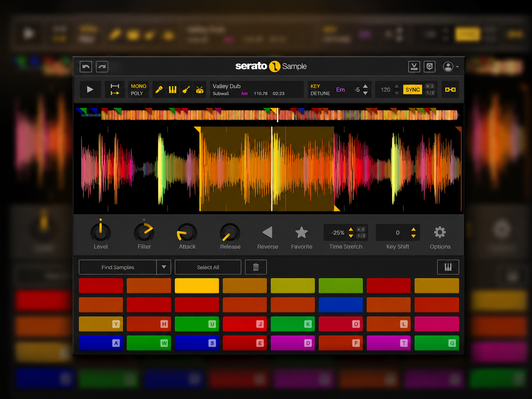Toggle the SYNC button
532x399 pixels.
click(413, 90)
